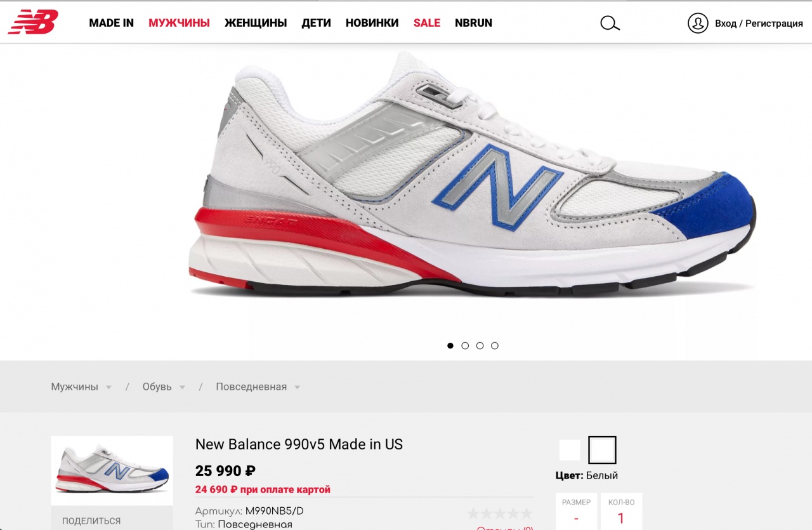Click the New Balance logo
Screen dimensions: 812x530
pos(33,22)
